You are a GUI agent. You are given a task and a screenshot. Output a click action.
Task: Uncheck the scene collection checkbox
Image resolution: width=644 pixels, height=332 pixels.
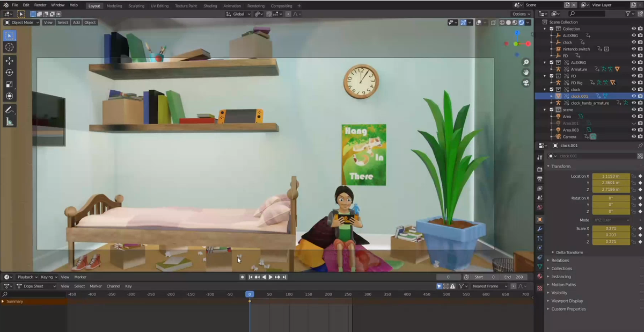552,110
